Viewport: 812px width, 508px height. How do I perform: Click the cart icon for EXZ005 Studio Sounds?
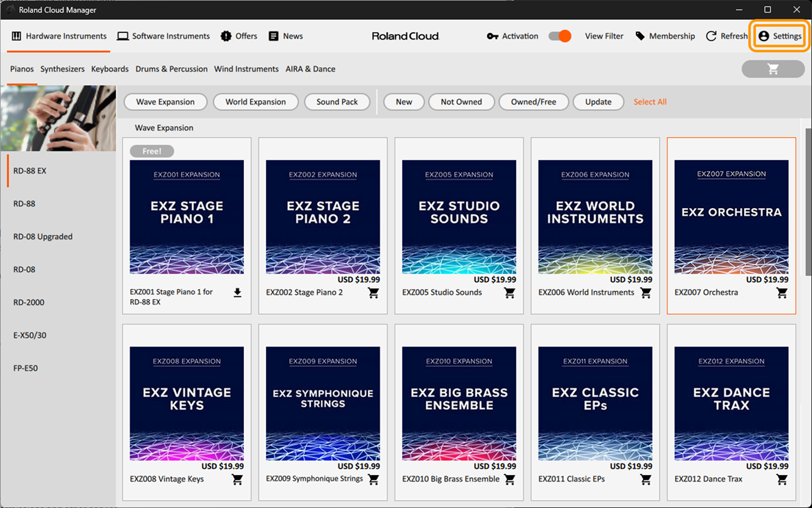(509, 293)
